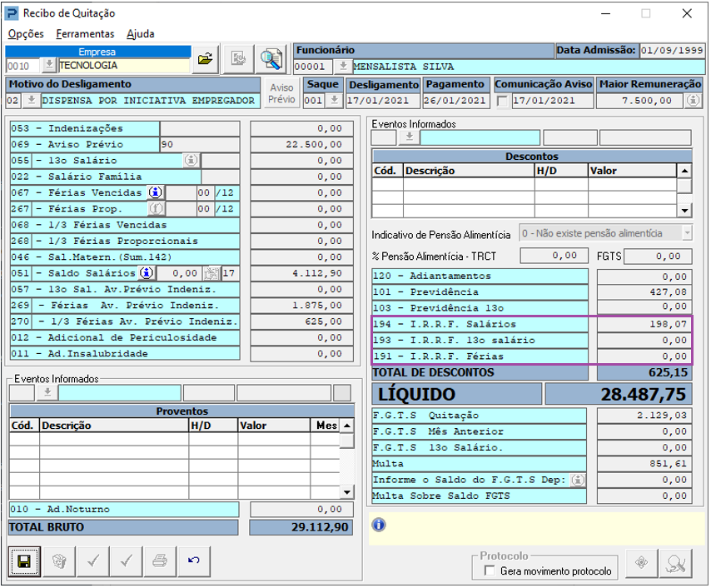Screen dimensions: 711x588
Task: Click the blue information icon in yellow panel
Action: tap(379, 525)
